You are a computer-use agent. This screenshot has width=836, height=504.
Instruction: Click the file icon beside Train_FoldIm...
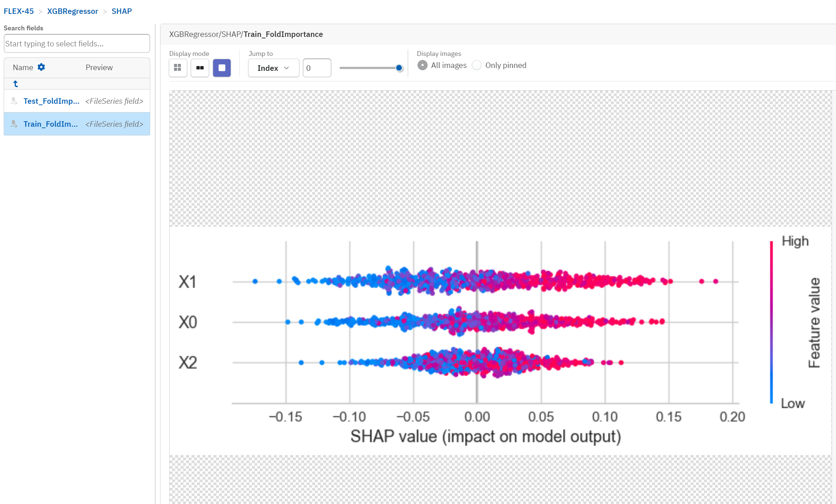14,124
